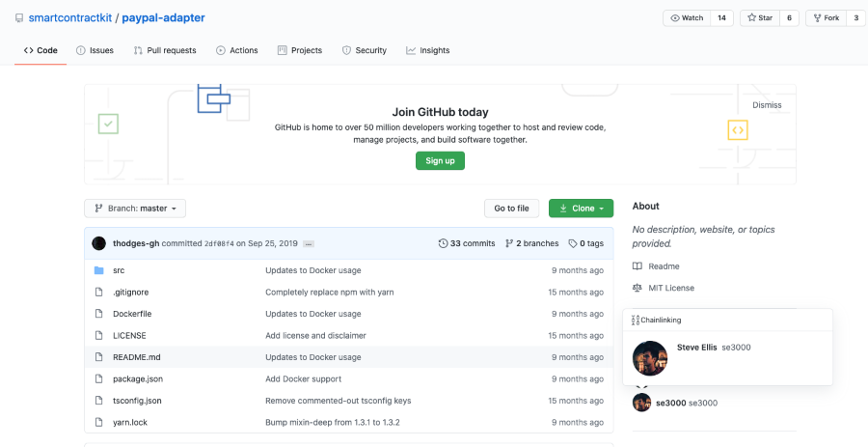
Task: Click Steve Ellis avatar in hover card
Action: pos(650,358)
